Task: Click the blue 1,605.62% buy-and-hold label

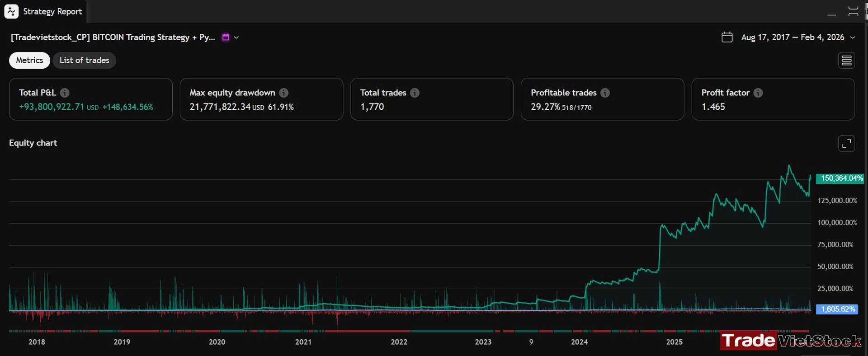Action: (837, 309)
